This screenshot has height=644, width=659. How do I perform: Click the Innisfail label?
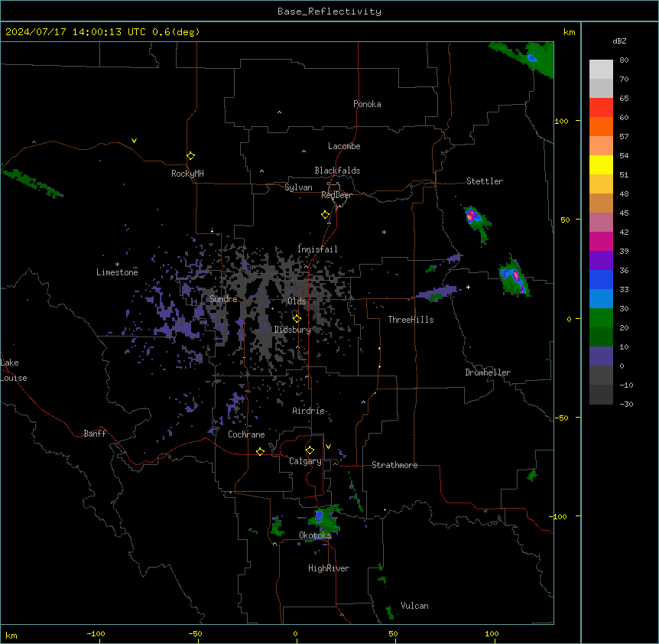tap(317, 249)
